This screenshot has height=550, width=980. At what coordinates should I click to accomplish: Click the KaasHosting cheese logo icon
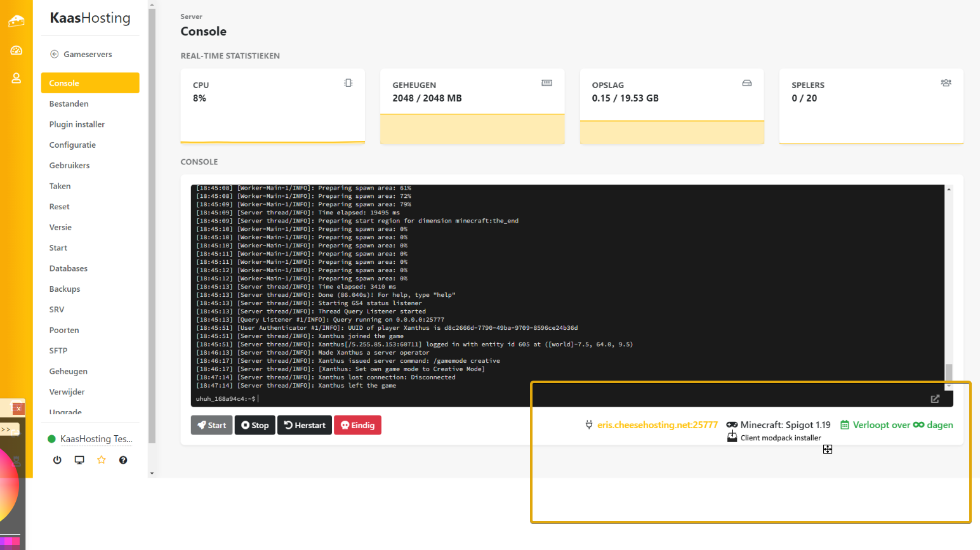pos(17,21)
